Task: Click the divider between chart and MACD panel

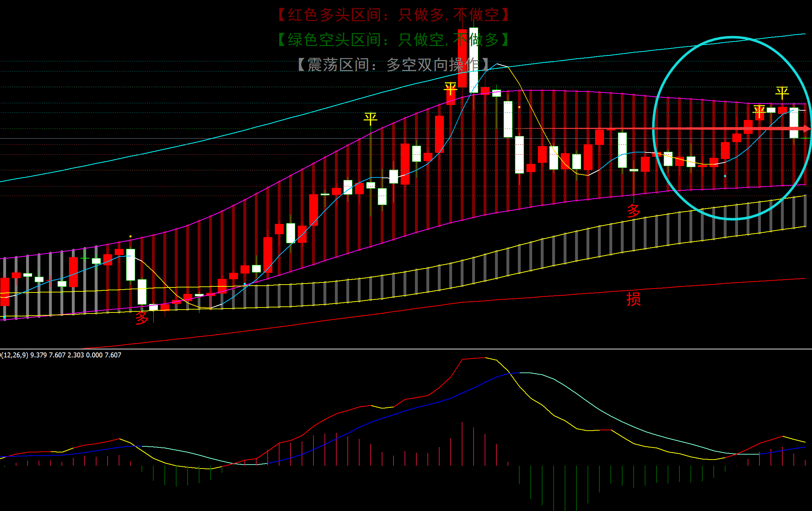Action: pyautogui.click(x=406, y=349)
